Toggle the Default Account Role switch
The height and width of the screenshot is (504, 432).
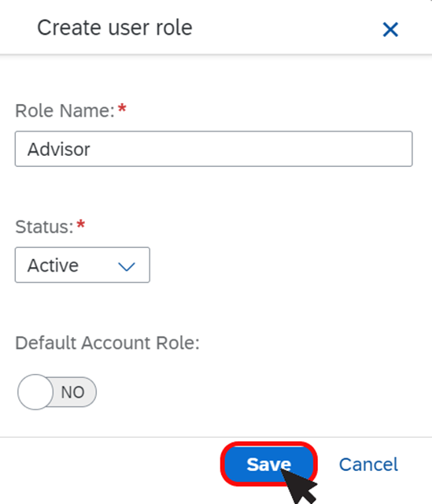click(x=57, y=392)
